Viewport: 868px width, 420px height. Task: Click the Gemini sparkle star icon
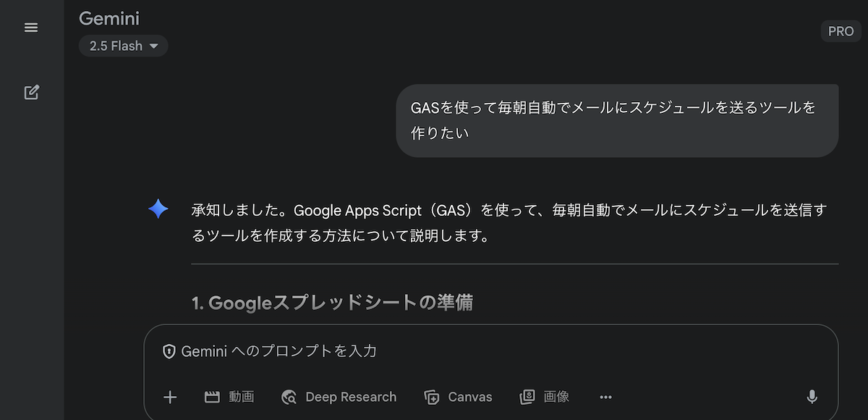point(158,209)
